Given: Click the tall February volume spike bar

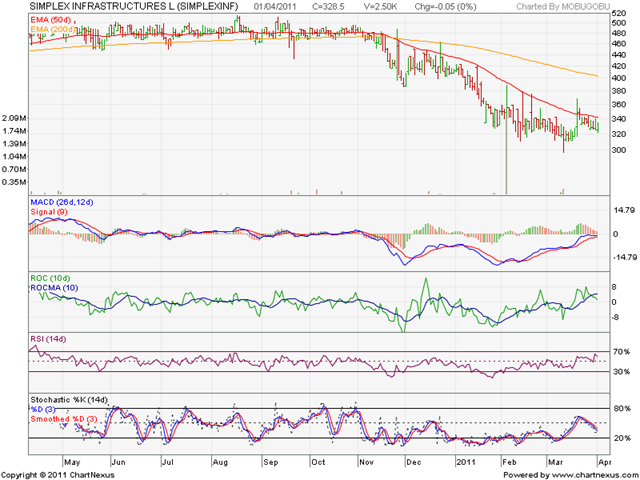Looking at the screenshot, I should [x=507, y=155].
